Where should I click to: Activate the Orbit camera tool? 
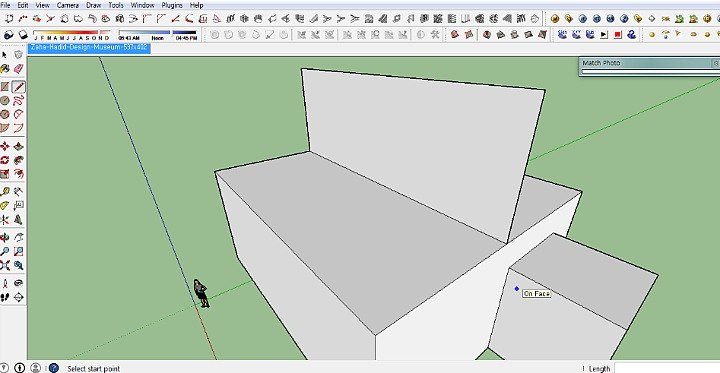tap(5, 238)
